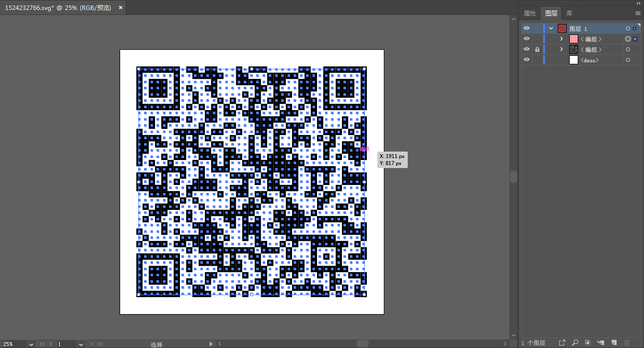The width and height of the screenshot is (644, 348).
Task: Click the Locate Object magnifier icon
Action: (x=575, y=343)
